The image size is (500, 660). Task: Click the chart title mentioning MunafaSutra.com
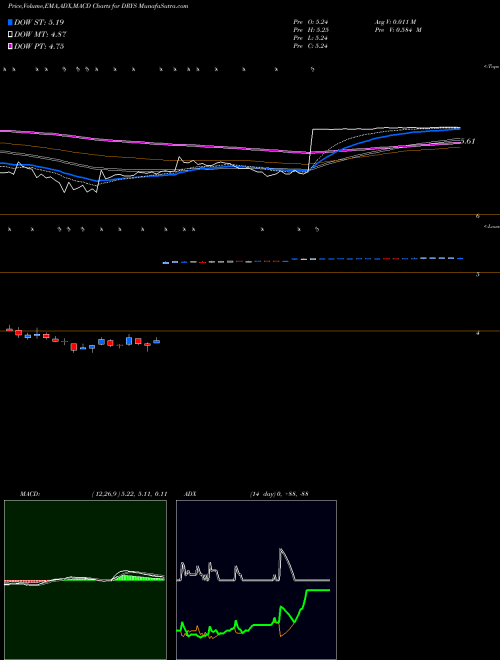[98, 6]
